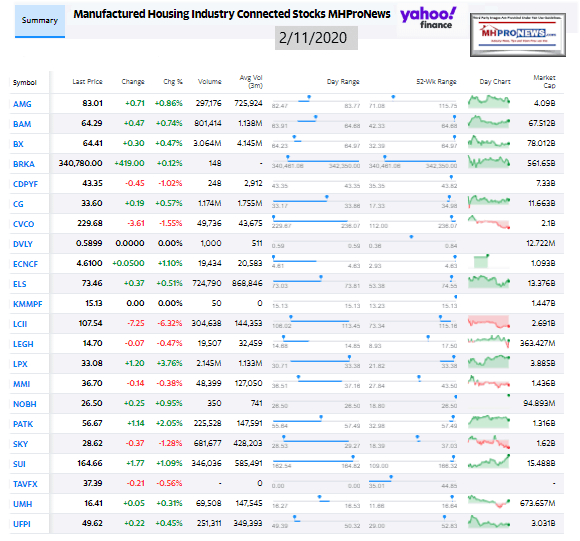Image resolution: width=580 pixels, height=541 pixels.
Task: Open the MMI ticker link
Action: [x=21, y=384]
